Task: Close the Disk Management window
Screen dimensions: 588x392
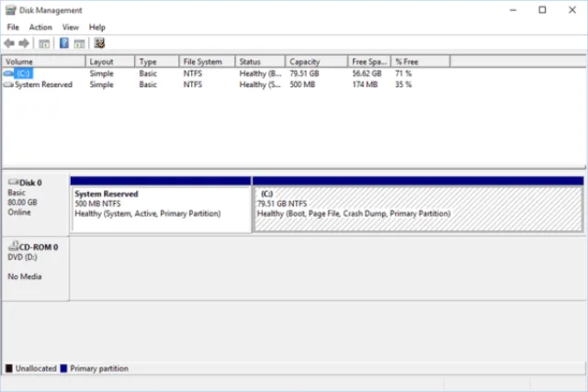Action: coord(571,10)
